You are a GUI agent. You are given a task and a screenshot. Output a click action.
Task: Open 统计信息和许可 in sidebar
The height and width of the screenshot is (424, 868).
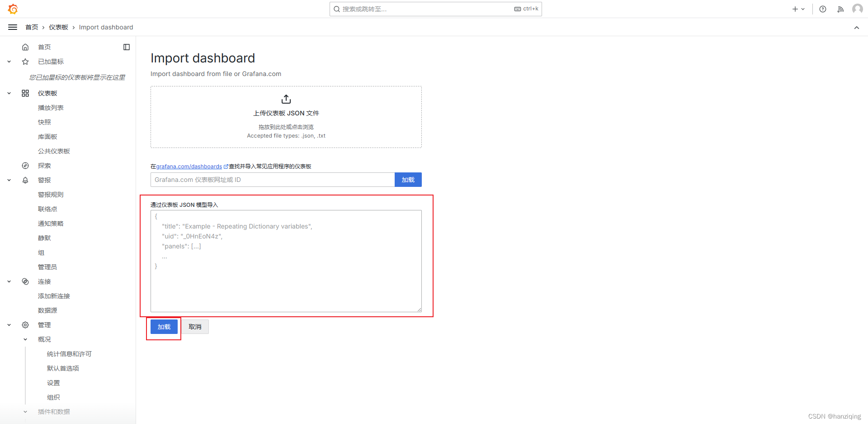[69, 354]
